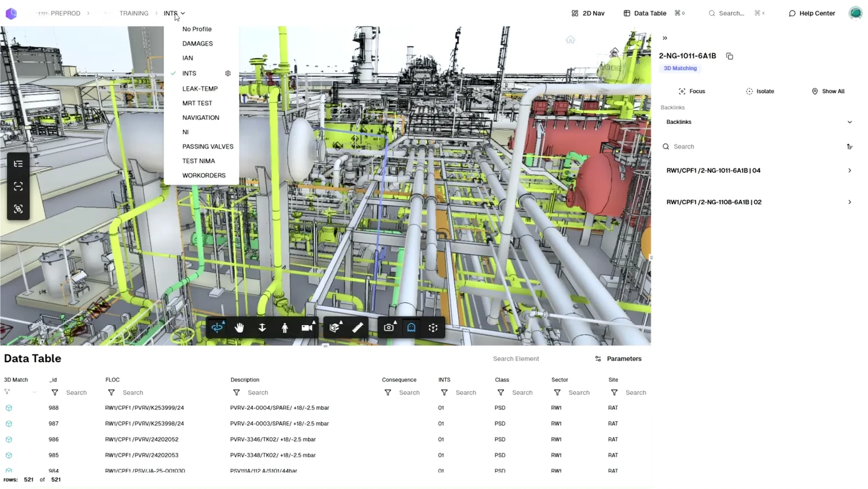Expand RW1/CPF1 /2-NG-1011-6A1B | 04 backlink
The image size is (868, 489).
[759, 171]
